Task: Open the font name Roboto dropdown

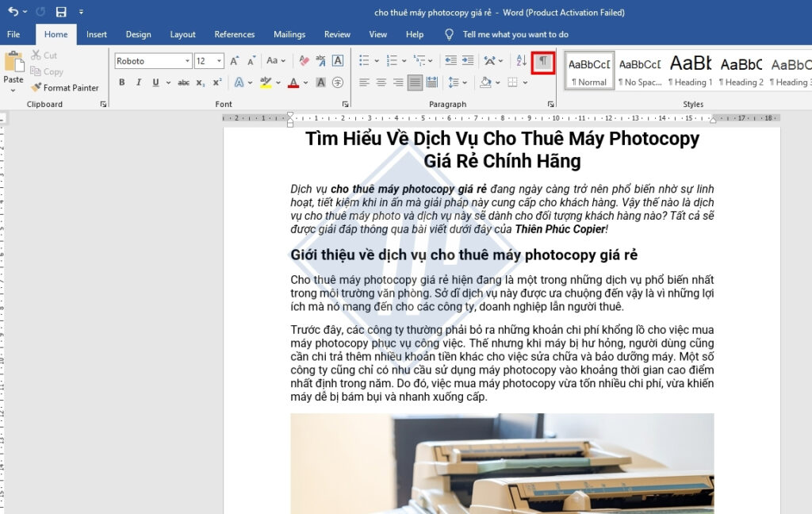Action: 187,60
